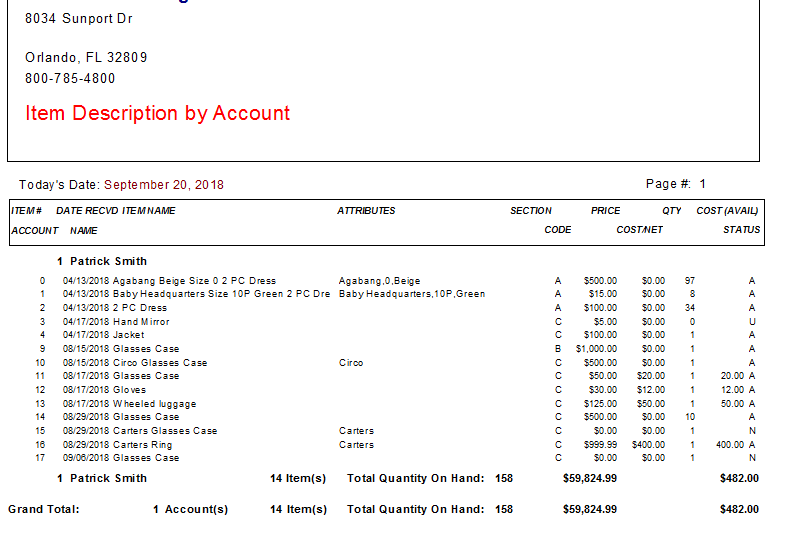Click the Item Description by Account title
Image resolution: width=796 pixels, height=548 pixels.
[x=157, y=113]
